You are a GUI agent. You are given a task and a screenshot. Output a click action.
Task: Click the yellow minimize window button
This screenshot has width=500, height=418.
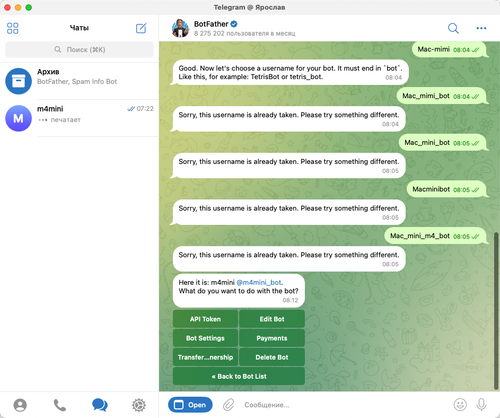[18, 7]
